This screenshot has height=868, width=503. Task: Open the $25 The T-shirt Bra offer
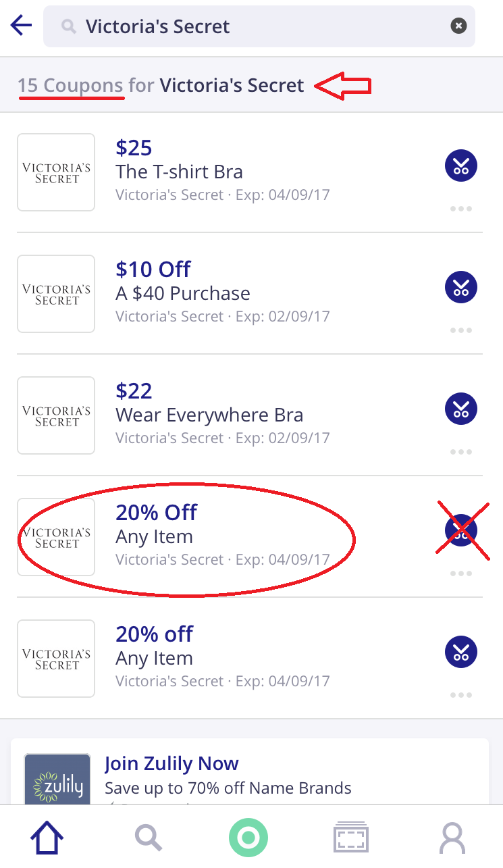[x=223, y=172]
